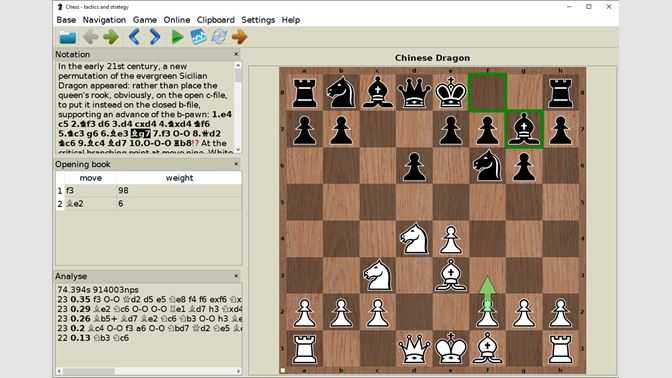Click the green play triangle icon

click(x=177, y=37)
